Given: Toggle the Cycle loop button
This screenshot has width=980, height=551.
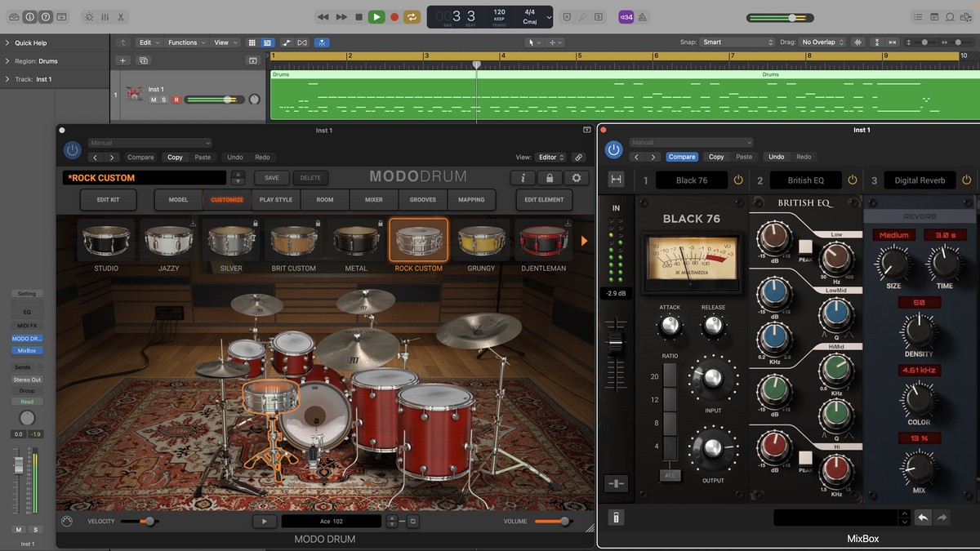Looking at the screenshot, I should (412, 16).
